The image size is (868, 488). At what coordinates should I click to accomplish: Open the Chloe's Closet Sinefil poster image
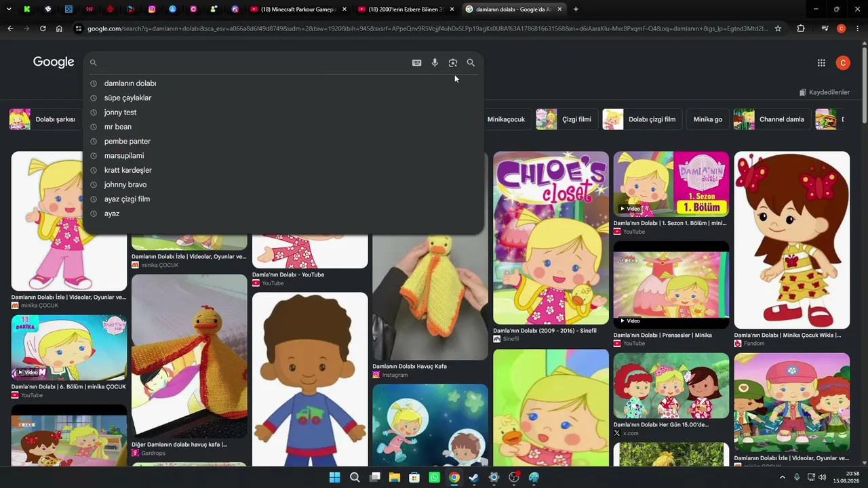(x=551, y=238)
